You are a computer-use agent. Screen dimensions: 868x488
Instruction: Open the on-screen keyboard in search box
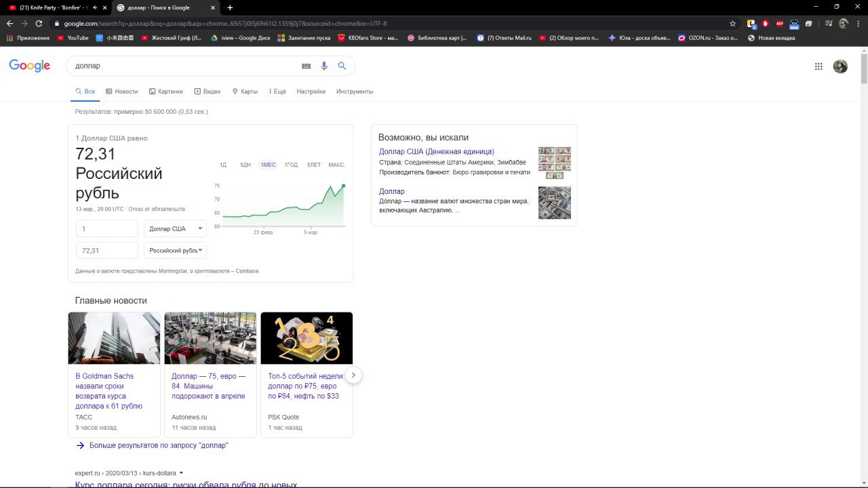coord(306,66)
